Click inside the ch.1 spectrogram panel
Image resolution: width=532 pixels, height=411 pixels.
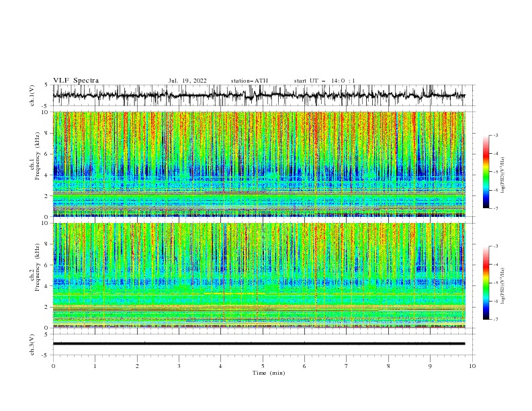pyautogui.click(x=259, y=164)
